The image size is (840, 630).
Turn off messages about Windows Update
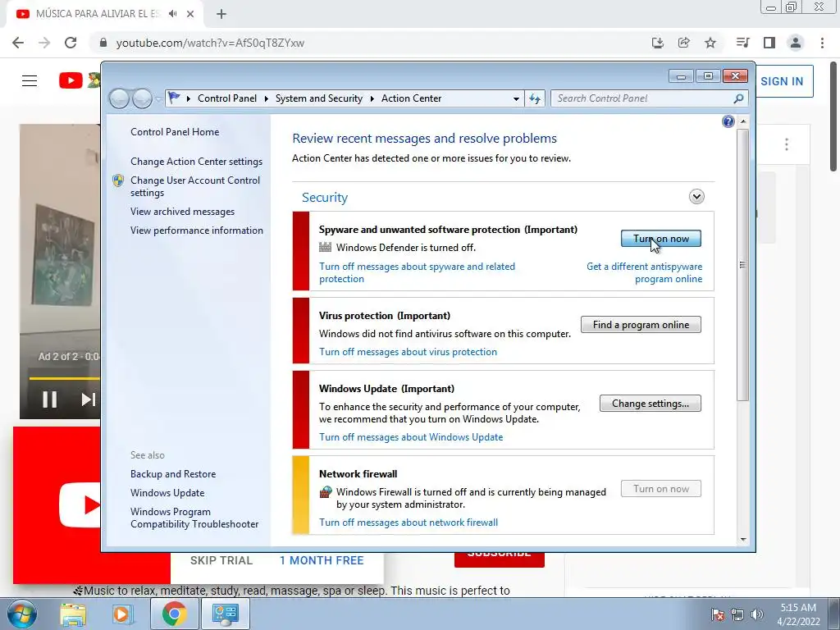pos(411,437)
